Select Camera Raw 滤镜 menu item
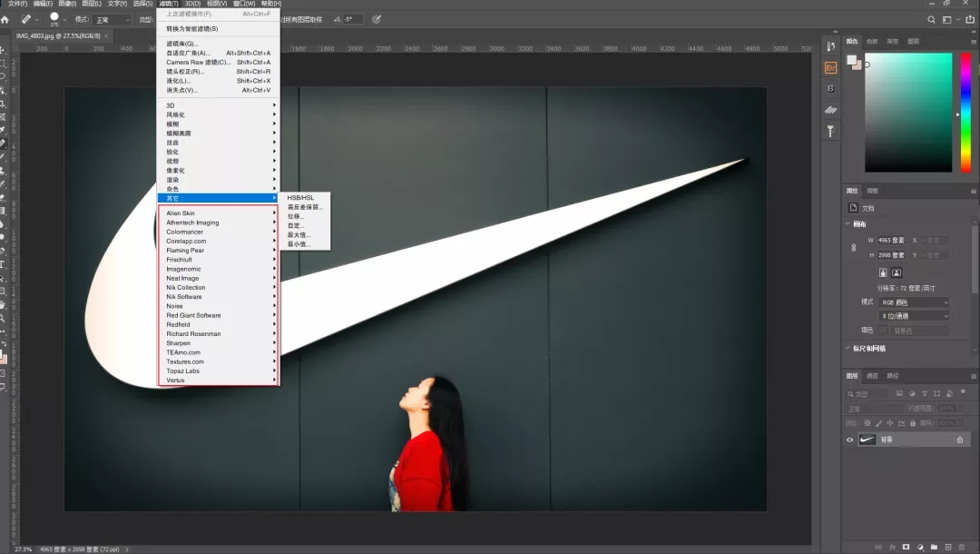Image resolution: width=980 pixels, height=554 pixels. (218, 63)
